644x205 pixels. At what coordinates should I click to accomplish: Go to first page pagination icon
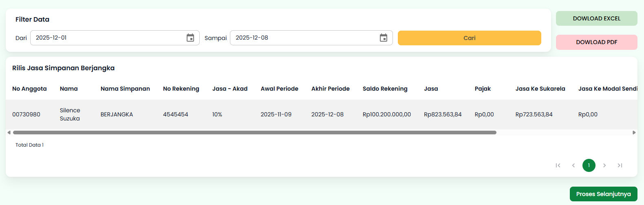pyautogui.click(x=558, y=165)
